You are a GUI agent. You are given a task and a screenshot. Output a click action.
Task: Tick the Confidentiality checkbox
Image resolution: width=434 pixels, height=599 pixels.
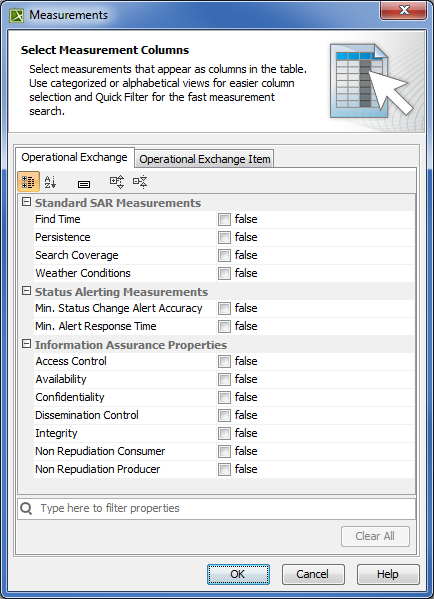(224, 397)
